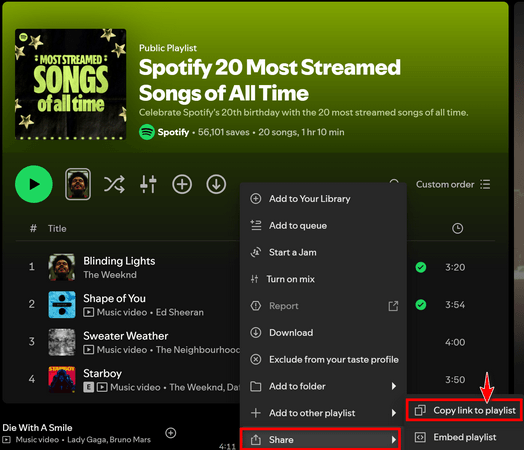
Task: Select Embed playlist option
Action: coord(464,437)
